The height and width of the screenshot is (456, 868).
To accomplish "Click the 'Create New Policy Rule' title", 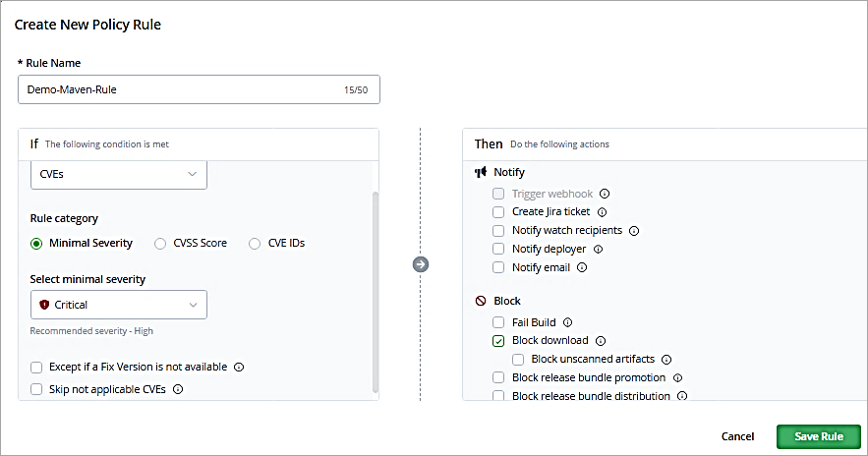I will 87,25.
